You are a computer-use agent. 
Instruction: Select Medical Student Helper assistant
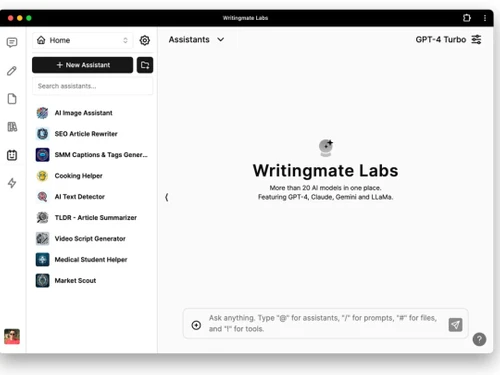coord(93,260)
